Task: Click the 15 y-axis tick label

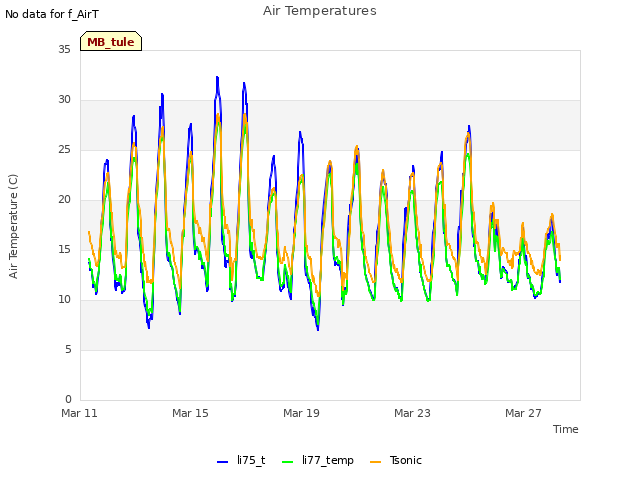Action: [x=64, y=249]
